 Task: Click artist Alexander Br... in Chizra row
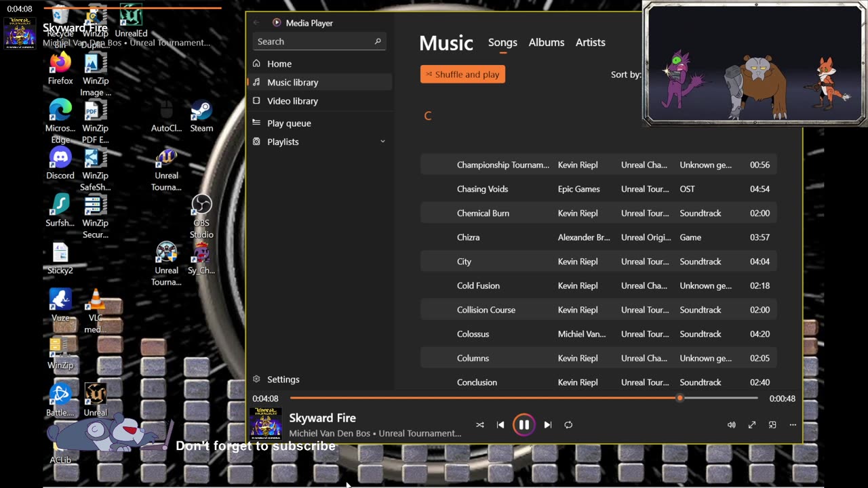click(x=584, y=237)
